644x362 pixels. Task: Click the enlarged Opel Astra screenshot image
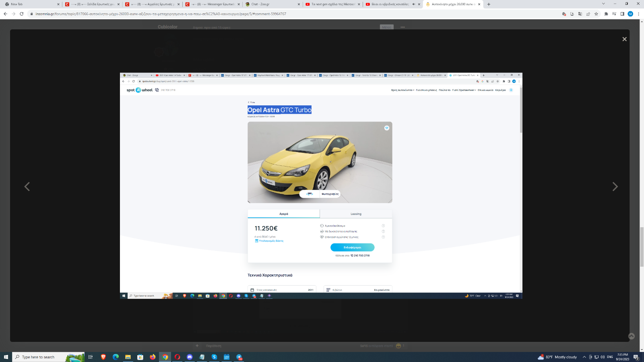(x=321, y=186)
